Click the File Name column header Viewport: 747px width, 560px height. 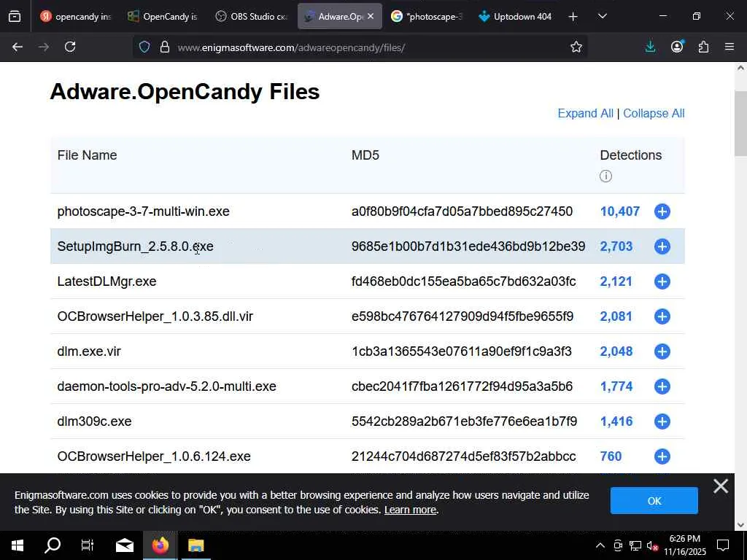[87, 155]
